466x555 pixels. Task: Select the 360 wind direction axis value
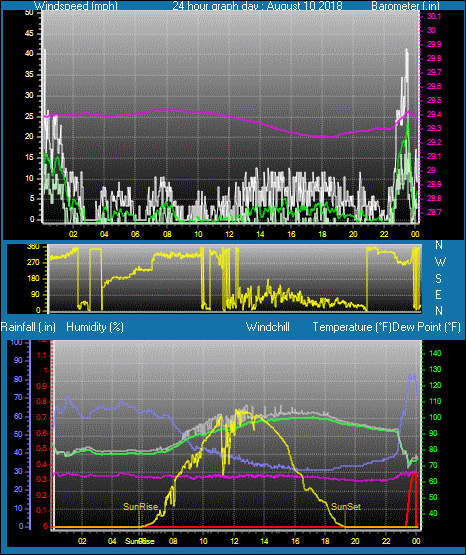33,247
